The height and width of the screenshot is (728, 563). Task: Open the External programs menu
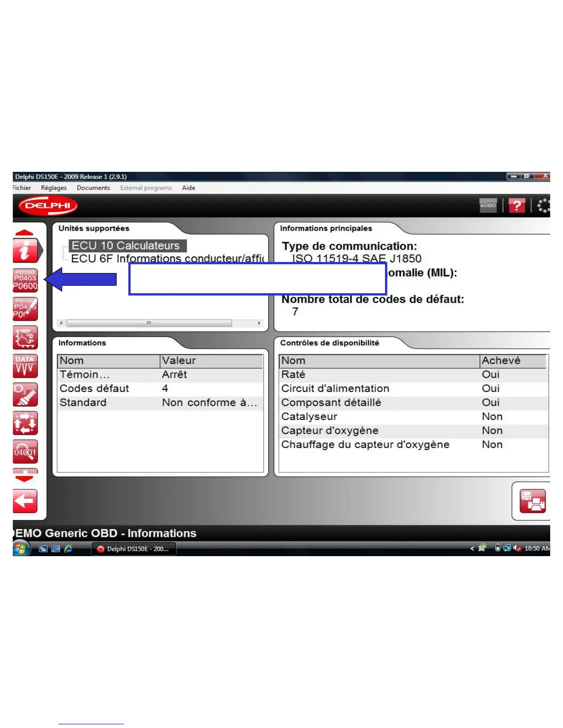[146, 188]
